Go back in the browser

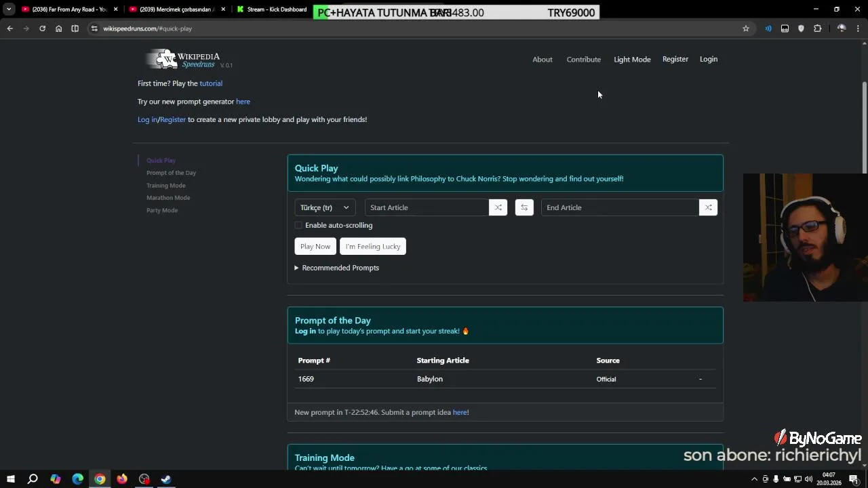click(9, 28)
